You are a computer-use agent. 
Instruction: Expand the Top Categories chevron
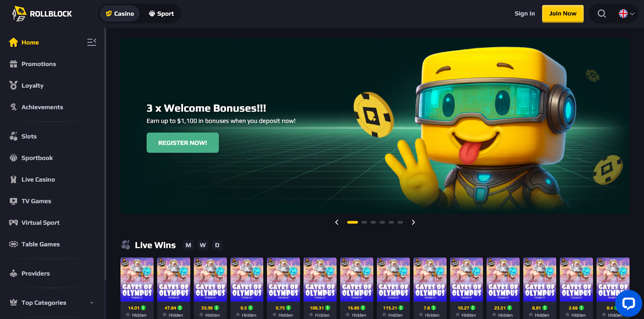[x=92, y=303]
